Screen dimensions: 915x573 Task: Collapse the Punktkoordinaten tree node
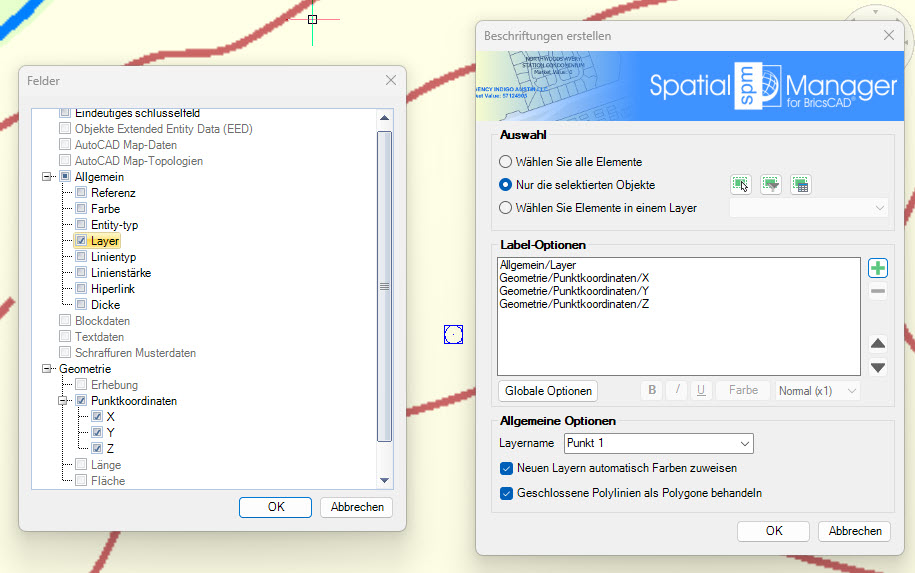click(x=62, y=401)
